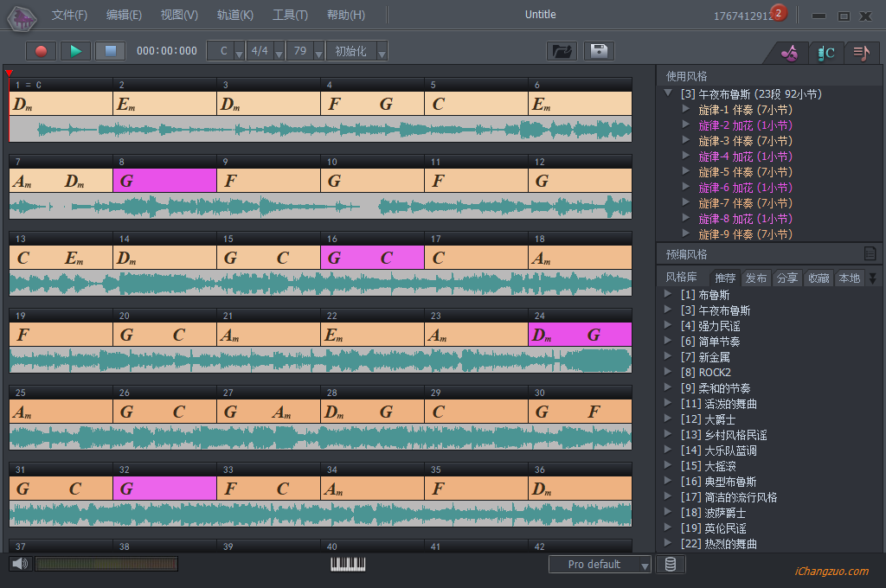
Task: Click the database icon beside Pro default
Action: (670, 564)
